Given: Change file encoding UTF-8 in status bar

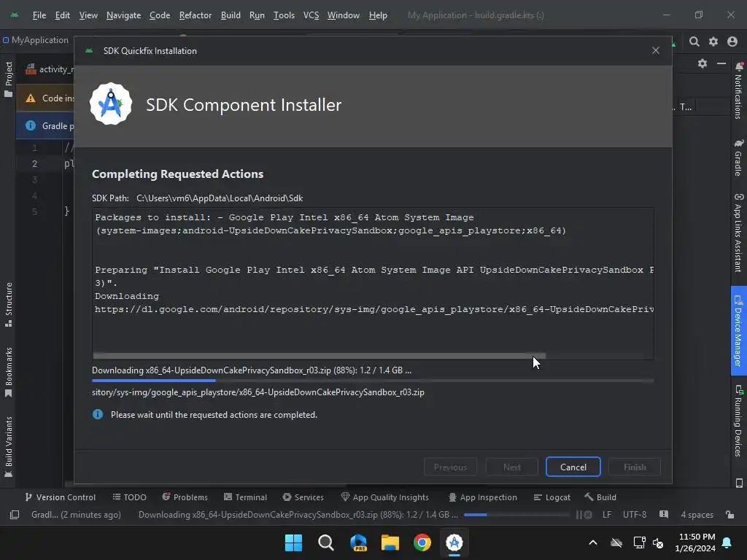Looking at the screenshot, I should 635,515.
